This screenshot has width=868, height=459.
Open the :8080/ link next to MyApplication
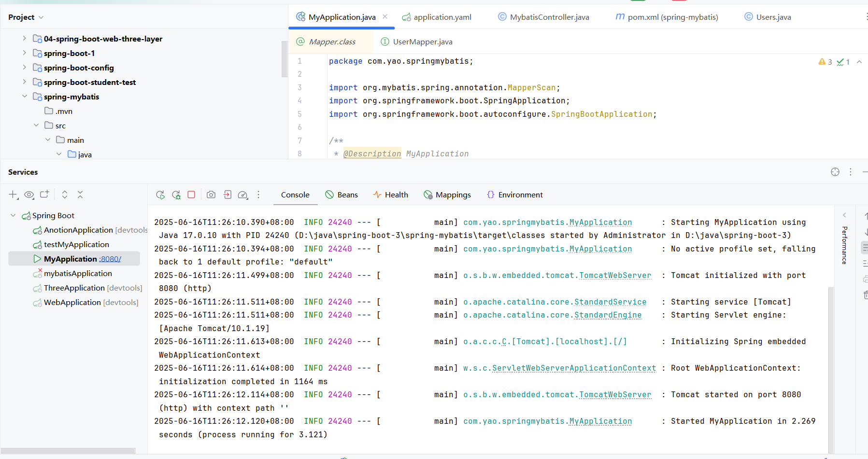[110, 259]
